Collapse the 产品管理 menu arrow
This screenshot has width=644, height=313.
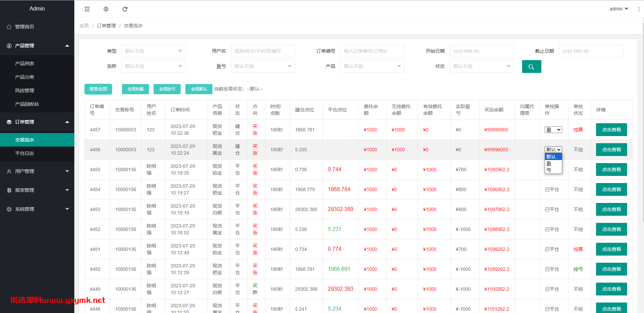[67, 46]
